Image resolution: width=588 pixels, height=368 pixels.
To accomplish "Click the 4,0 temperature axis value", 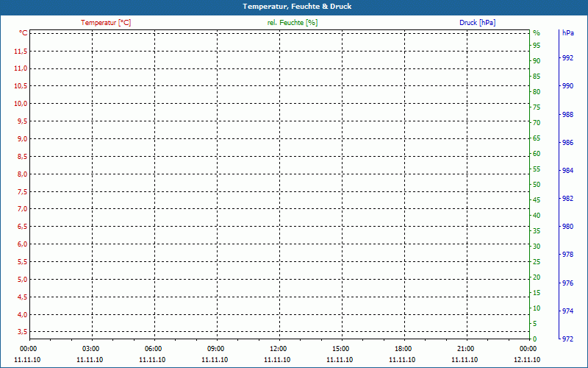I will [x=23, y=315].
